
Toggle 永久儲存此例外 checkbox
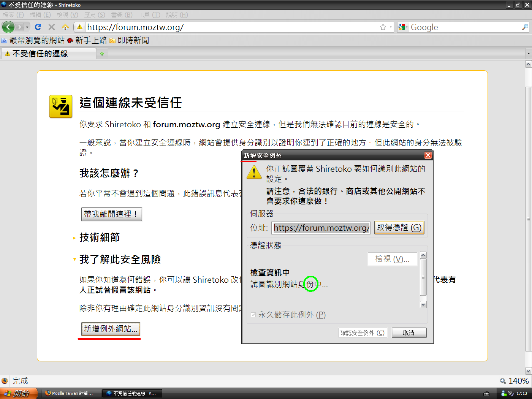253,315
